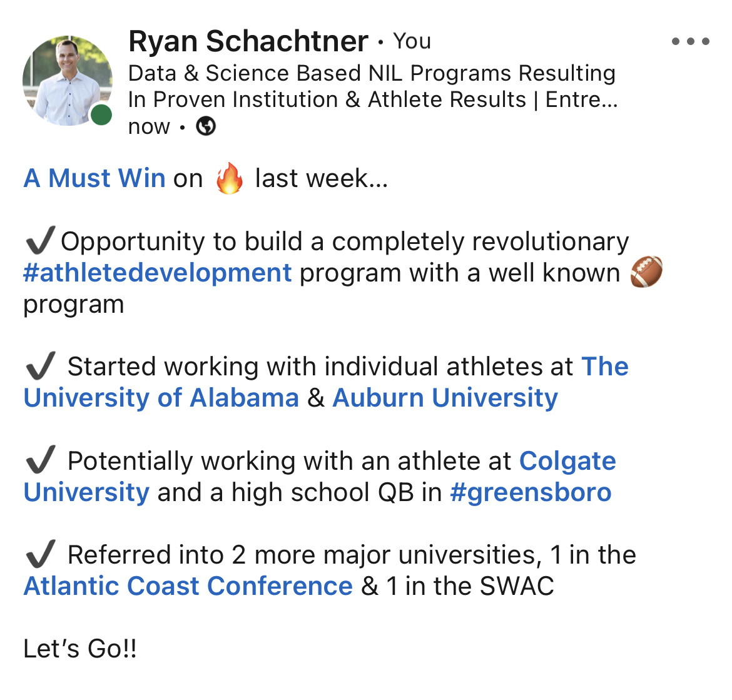732x700 pixels.
Task: Click the check mark beside Referred into
Action: 40,554
